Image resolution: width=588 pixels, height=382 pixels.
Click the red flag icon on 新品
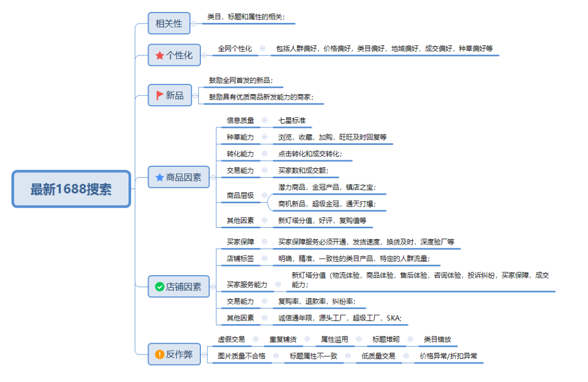[x=160, y=95]
